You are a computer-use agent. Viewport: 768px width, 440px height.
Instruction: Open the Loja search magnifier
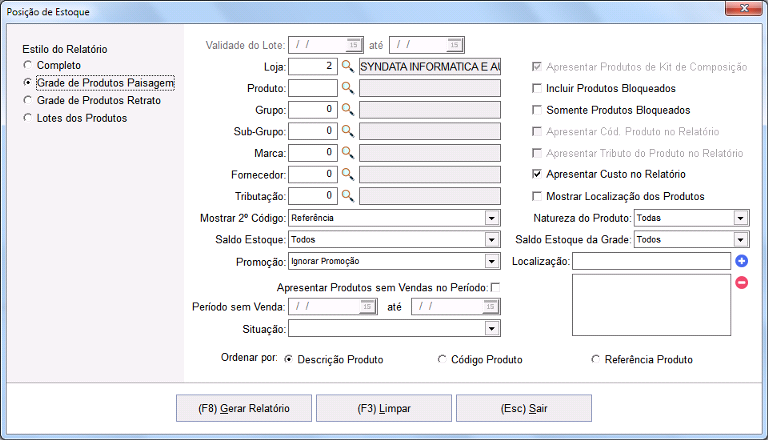click(348, 66)
